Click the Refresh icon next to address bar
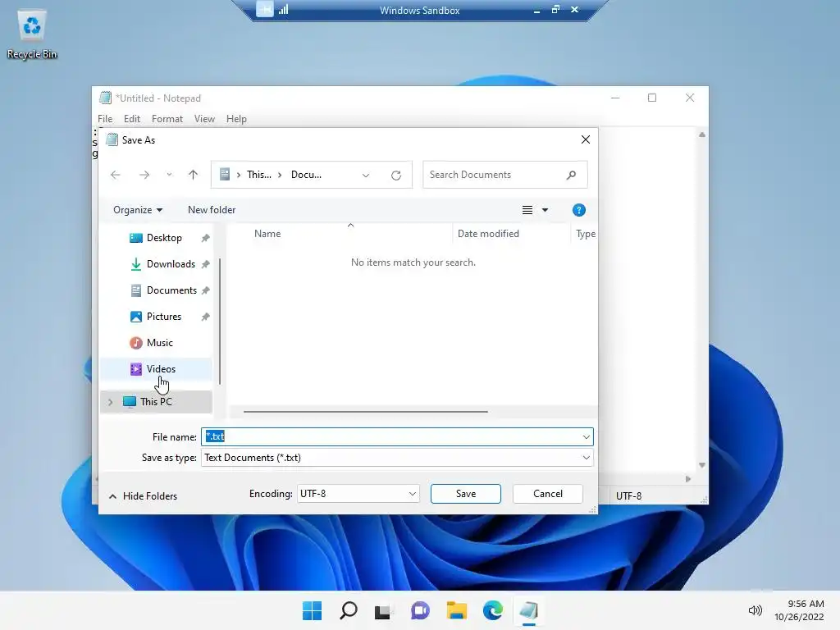Image resolution: width=840 pixels, height=630 pixels. point(396,176)
